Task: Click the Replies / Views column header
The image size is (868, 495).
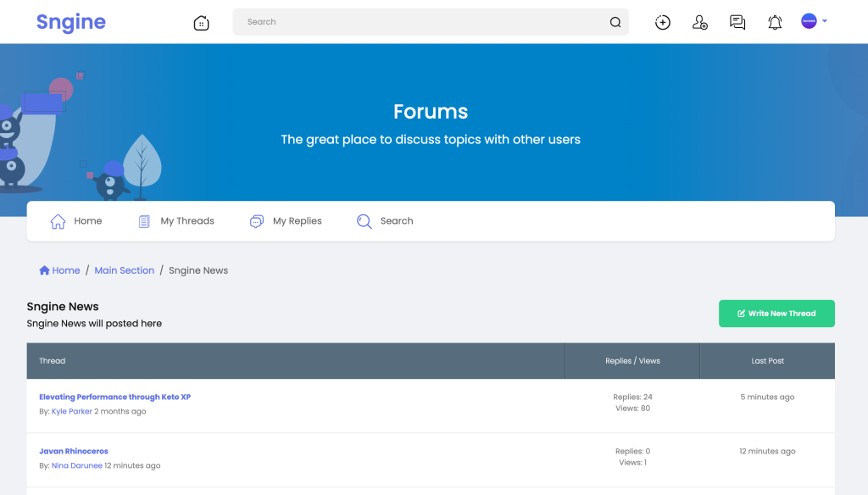Action: pos(632,361)
